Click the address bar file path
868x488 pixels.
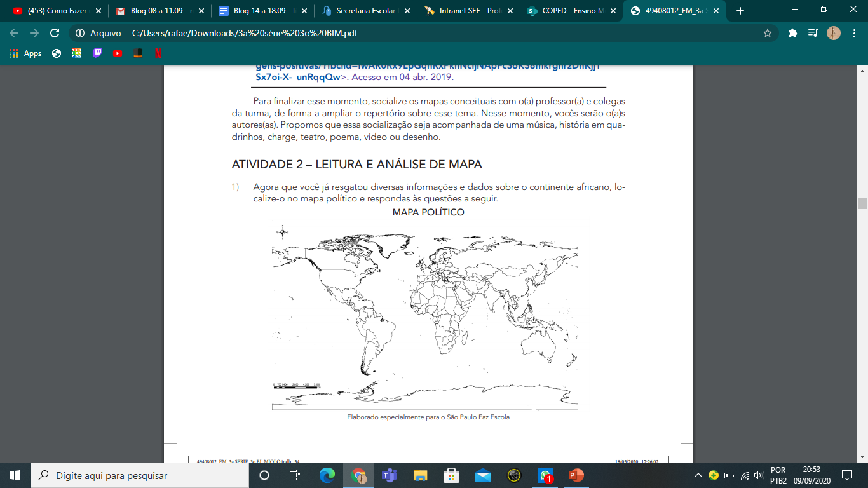click(245, 33)
